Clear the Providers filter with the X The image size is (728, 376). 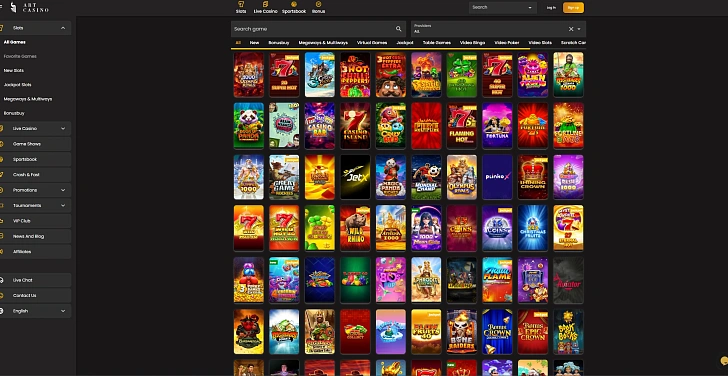tap(571, 29)
